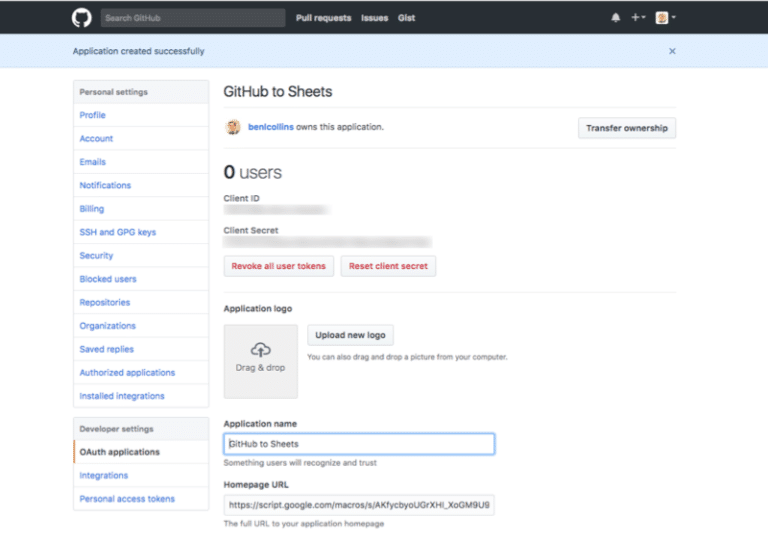Viewport: 768px width, 540px height.
Task: Open Integrations under developer settings
Action: click(x=141, y=475)
